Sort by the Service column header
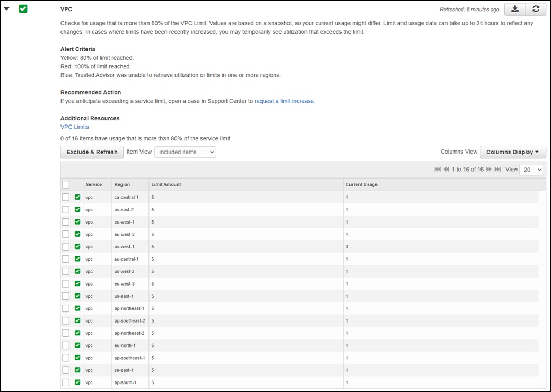This screenshot has width=551, height=392. (x=94, y=184)
